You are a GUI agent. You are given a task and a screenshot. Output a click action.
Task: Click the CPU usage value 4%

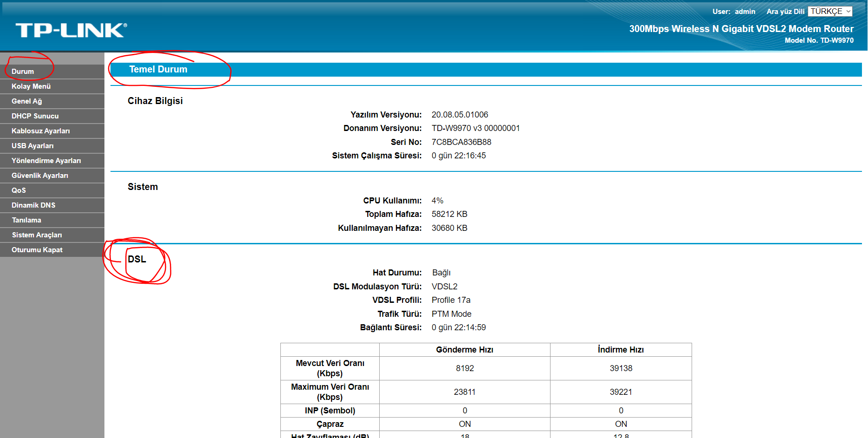click(437, 201)
